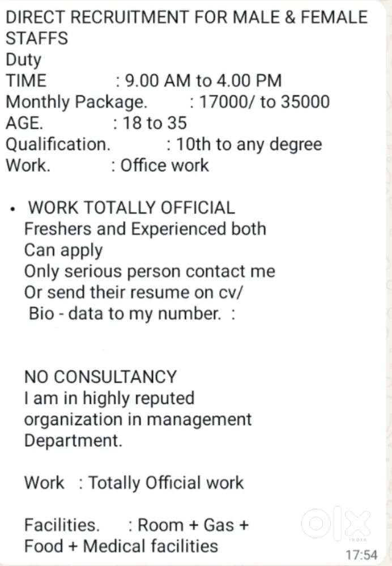Click the 17:54 message timestamp
This screenshot has height=566, width=392.
click(361, 554)
